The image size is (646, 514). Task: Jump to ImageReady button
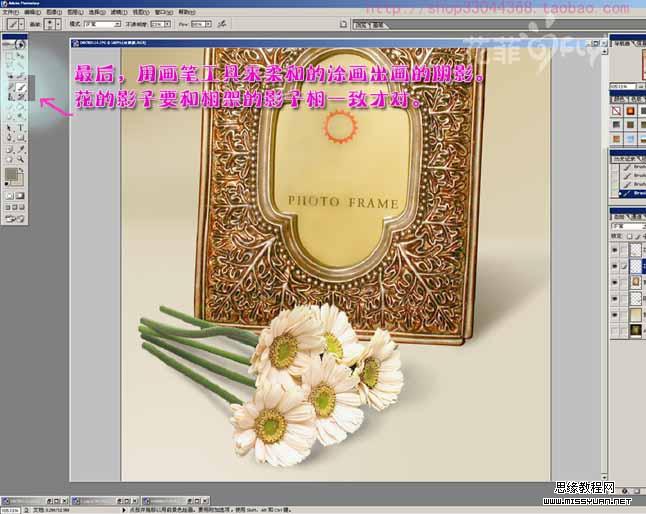tap(15, 219)
